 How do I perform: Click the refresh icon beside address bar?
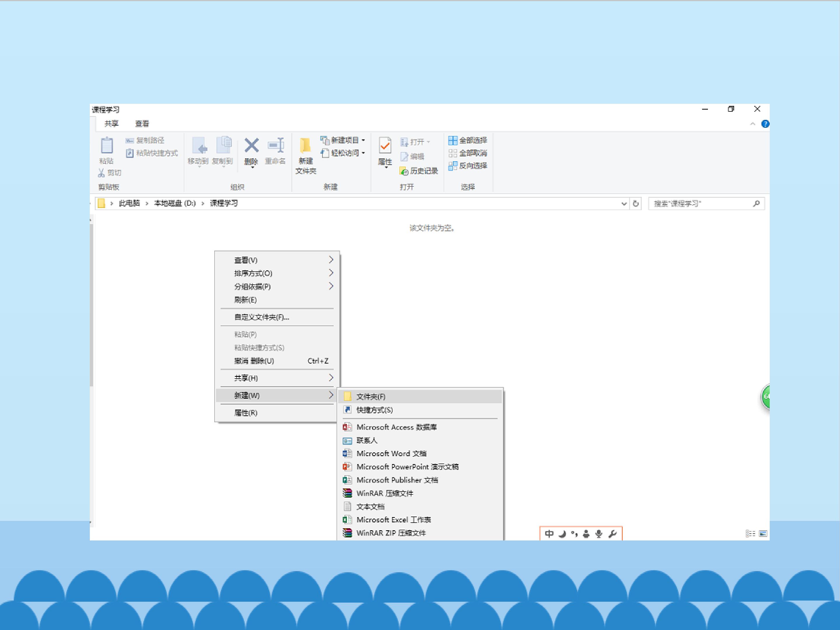[x=636, y=204]
